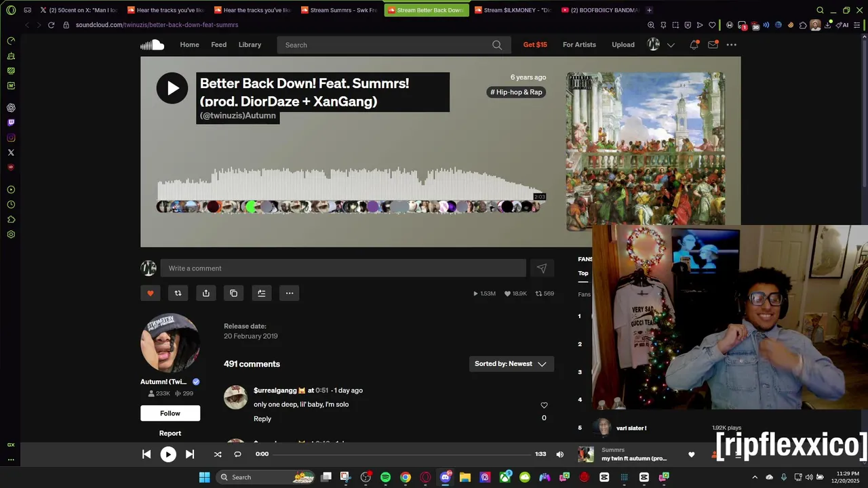Send the comment with the arrow icon
Viewport: 868px width, 488px height.
pos(541,268)
